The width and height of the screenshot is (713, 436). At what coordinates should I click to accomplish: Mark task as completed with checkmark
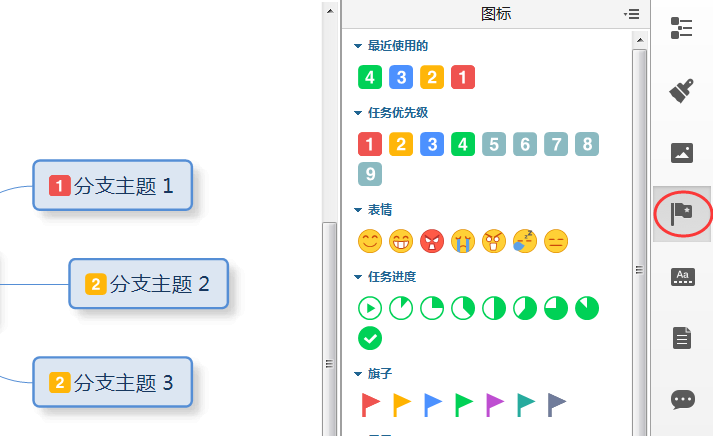370,338
